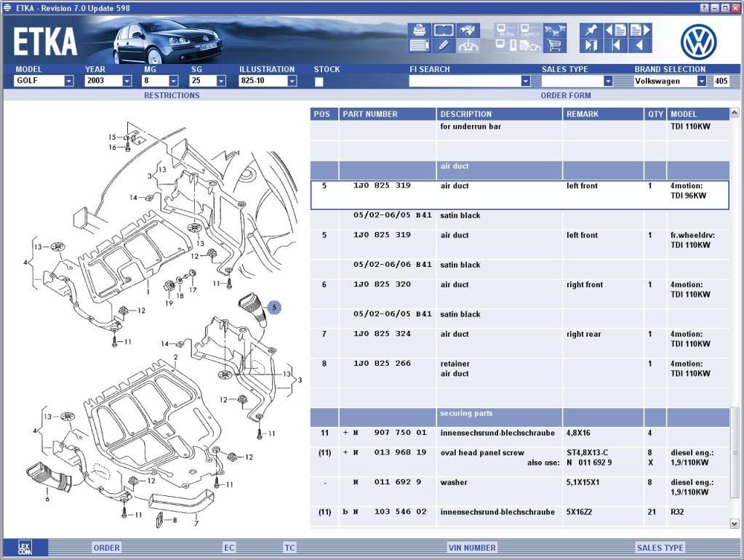Image resolution: width=744 pixels, height=560 pixels.
Task: Click the scroll down arrow of parts list
Action: 735,524
